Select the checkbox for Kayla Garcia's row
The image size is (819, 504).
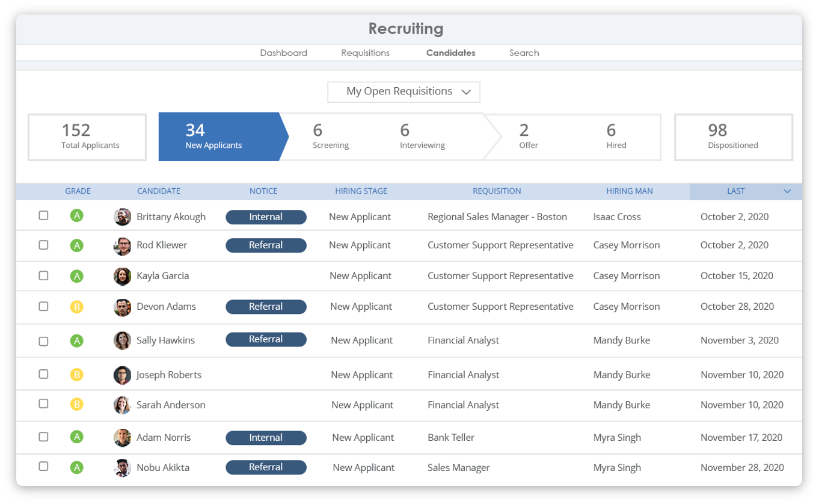43,275
